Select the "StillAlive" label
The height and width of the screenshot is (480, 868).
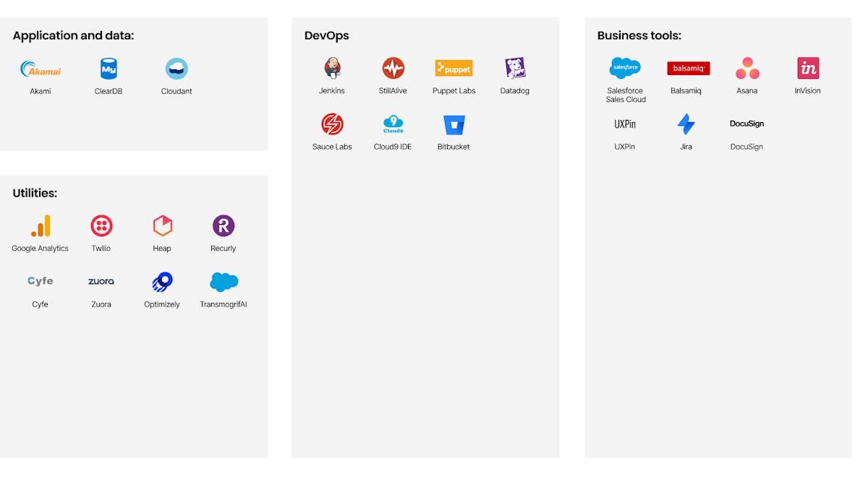(393, 91)
